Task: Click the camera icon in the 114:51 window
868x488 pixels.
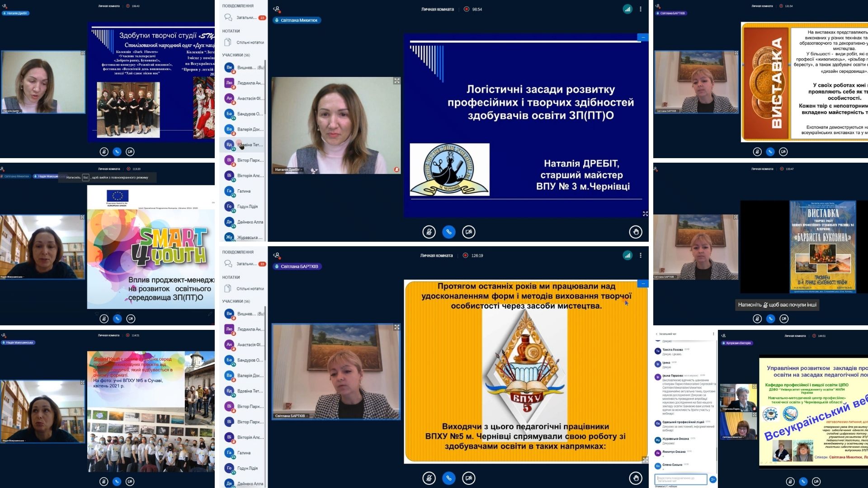Action: coord(130,482)
